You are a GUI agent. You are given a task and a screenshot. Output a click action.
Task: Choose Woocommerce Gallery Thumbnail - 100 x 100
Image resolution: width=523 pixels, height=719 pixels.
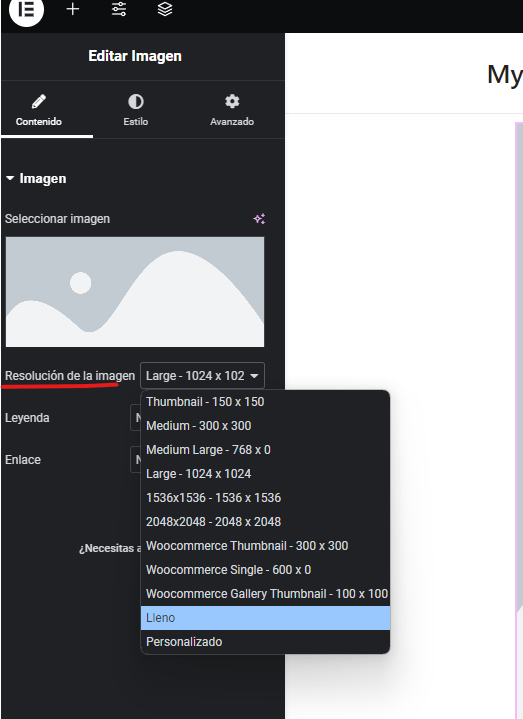coord(265,594)
